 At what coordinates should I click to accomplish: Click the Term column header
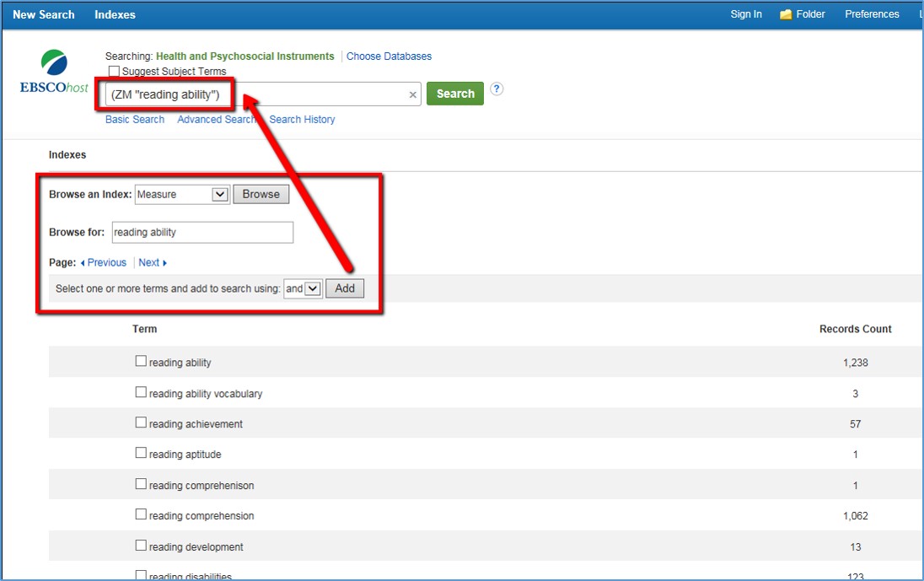[x=144, y=329]
